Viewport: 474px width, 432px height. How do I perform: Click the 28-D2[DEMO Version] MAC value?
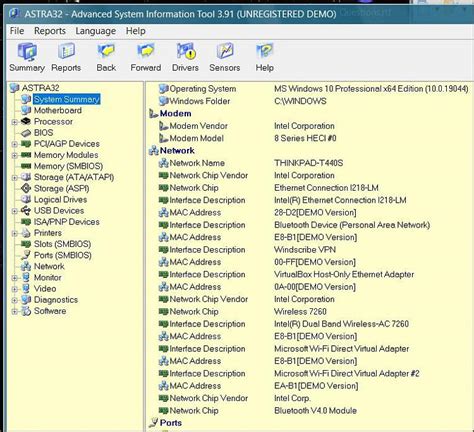(315, 213)
